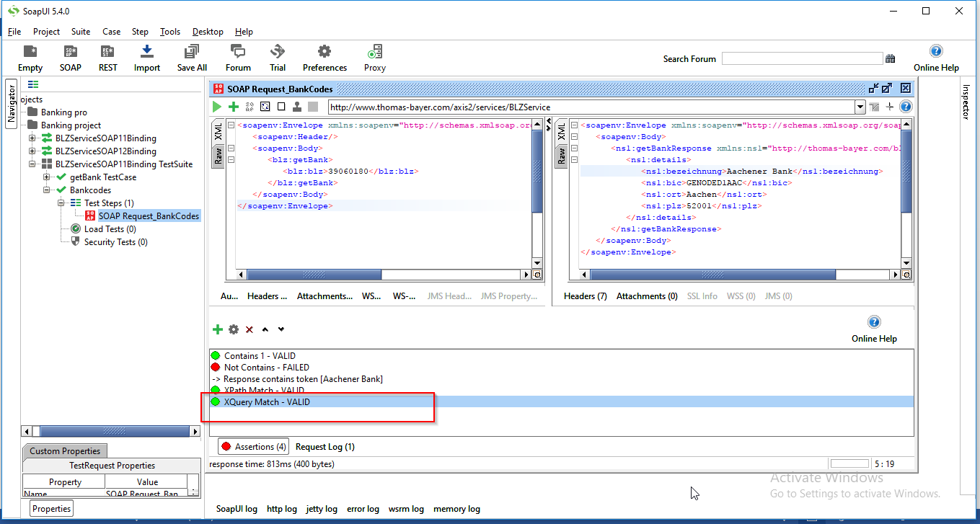980x524 pixels.
Task: Click the Search Forum input field
Action: [x=803, y=58]
